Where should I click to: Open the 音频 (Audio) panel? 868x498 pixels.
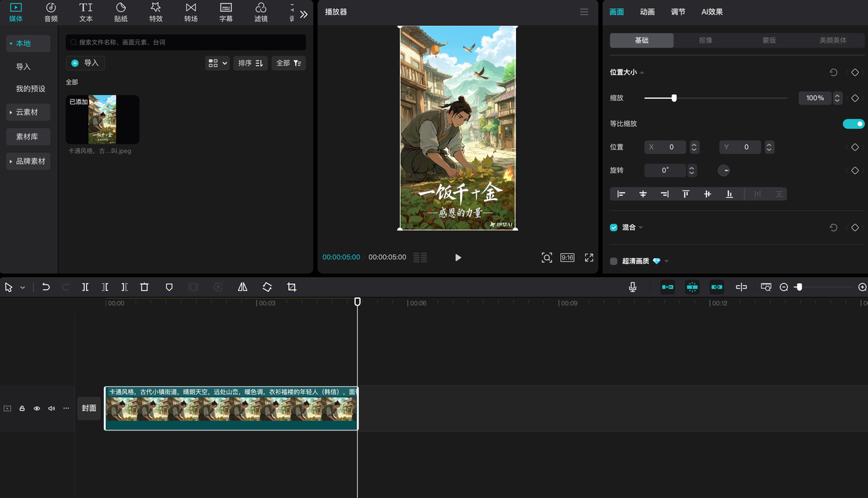point(51,12)
